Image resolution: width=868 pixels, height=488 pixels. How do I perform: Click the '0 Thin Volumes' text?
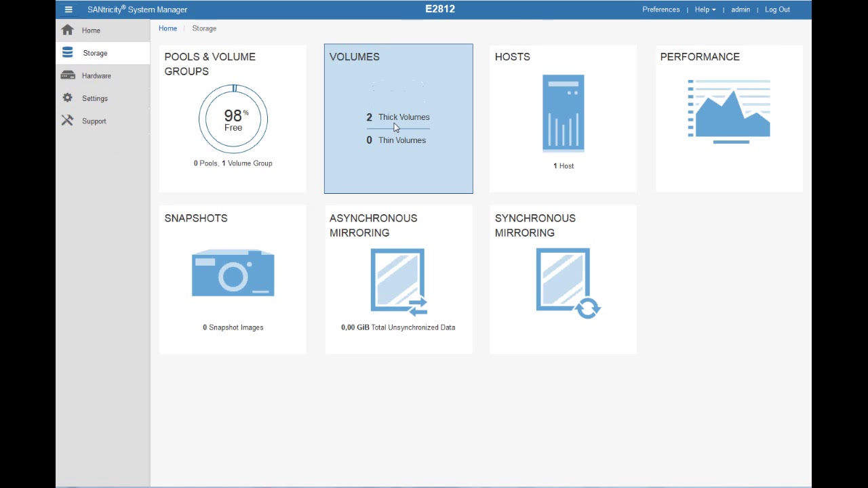[397, 140]
